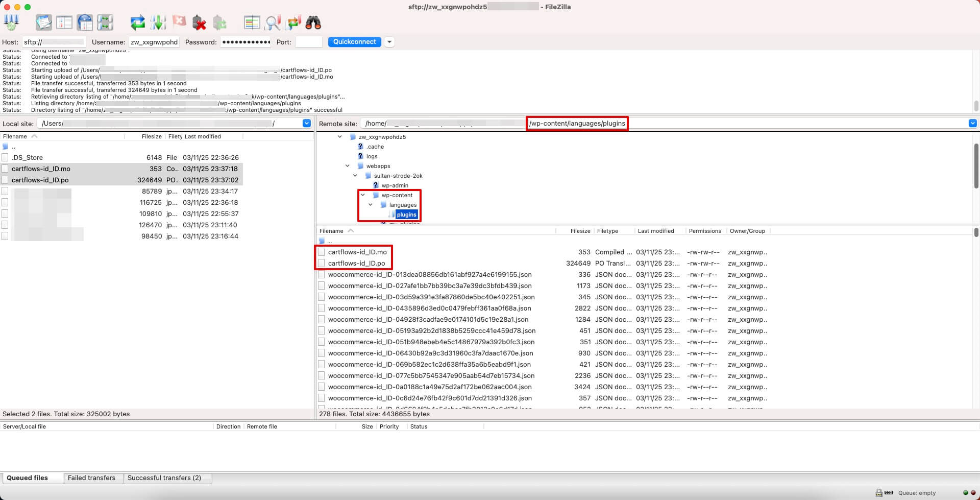This screenshot has height=500, width=980.
Task: Click the Port input field
Action: coord(308,41)
